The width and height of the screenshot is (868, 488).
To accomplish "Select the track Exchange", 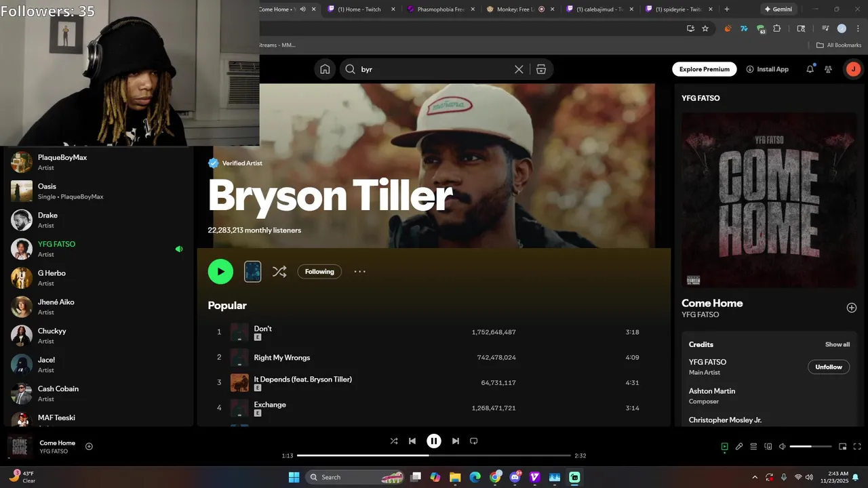I will click(270, 405).
